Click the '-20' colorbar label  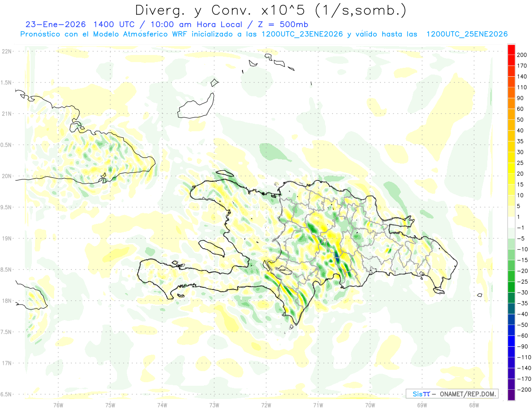523,271
